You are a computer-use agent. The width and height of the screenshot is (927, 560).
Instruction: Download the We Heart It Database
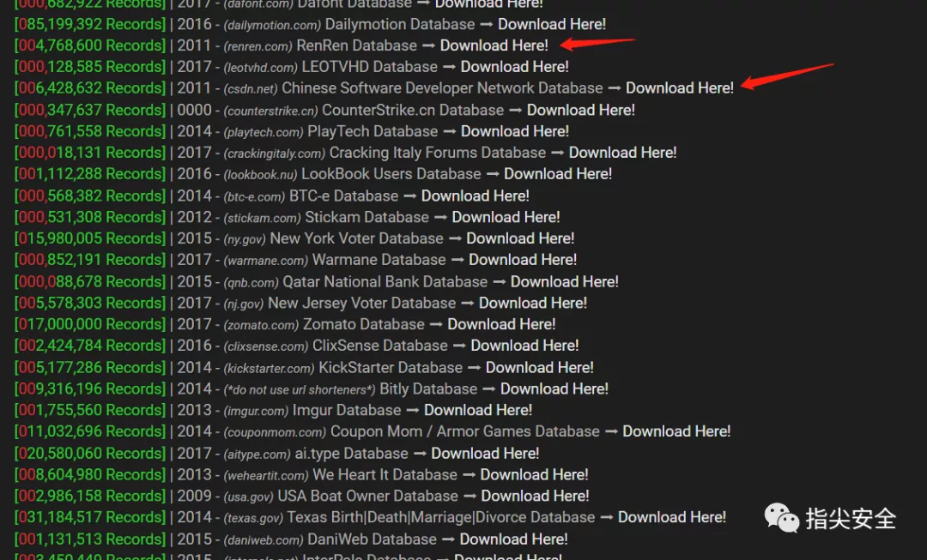(x=535, y=474)
